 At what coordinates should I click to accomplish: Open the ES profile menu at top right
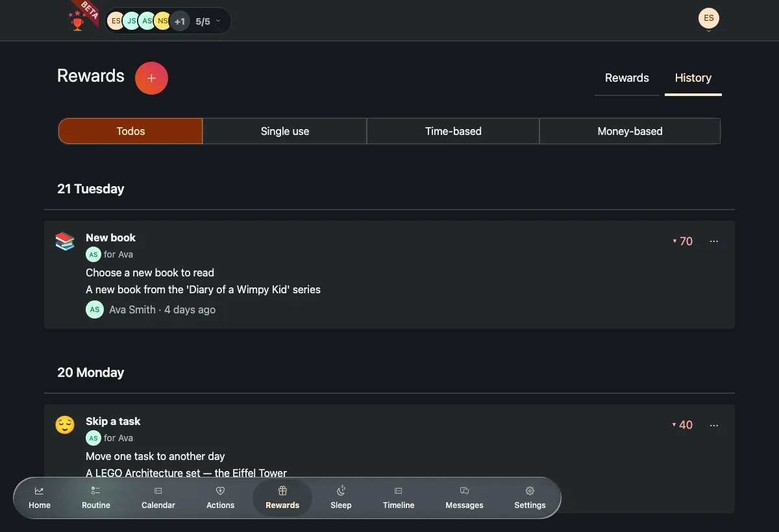(709, 19)
